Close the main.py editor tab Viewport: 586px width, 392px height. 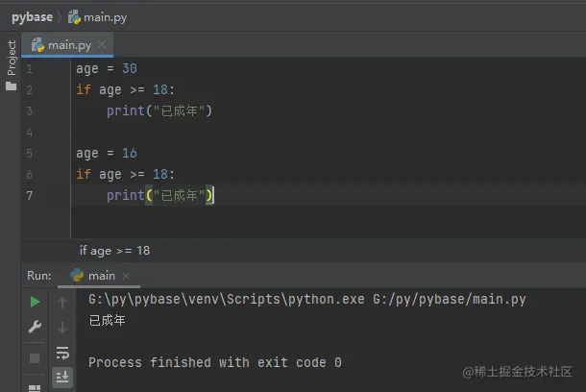(102, 45)
